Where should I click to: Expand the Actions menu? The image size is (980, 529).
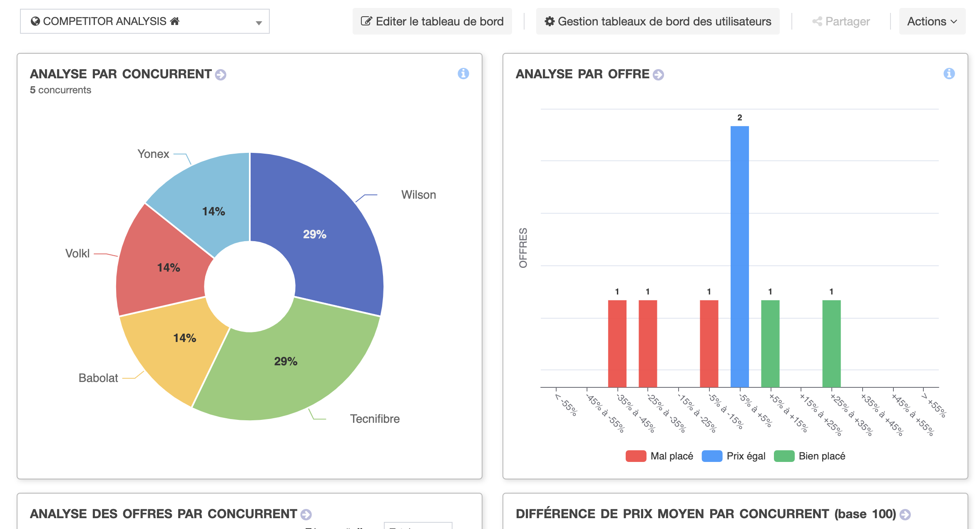(932, 21)
